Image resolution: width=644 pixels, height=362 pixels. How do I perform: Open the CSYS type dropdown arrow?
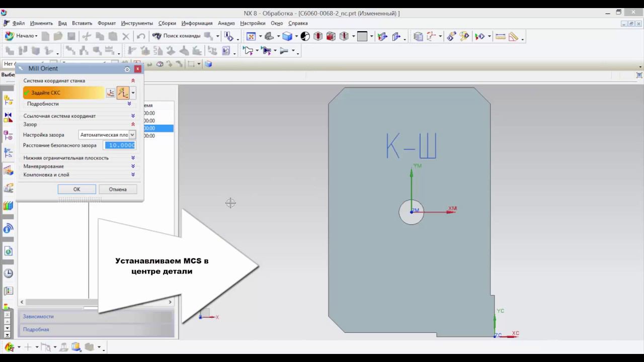tap(133, 93)
